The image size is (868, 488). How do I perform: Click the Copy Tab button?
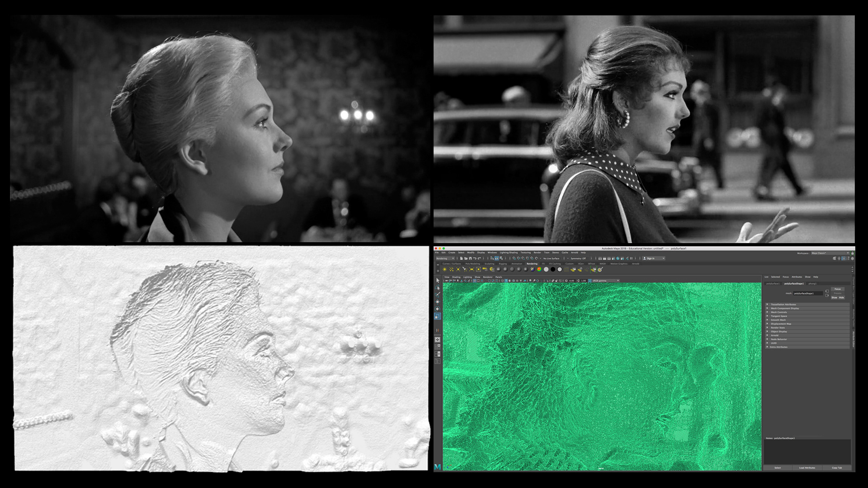[837, 468]
